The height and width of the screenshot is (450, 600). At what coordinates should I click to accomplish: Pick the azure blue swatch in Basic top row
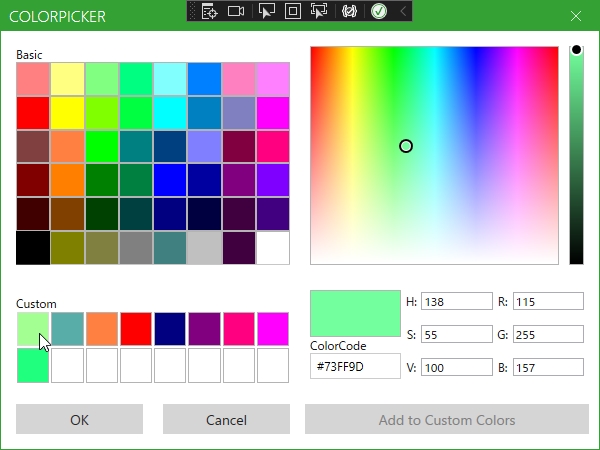(x=204, y=79)
